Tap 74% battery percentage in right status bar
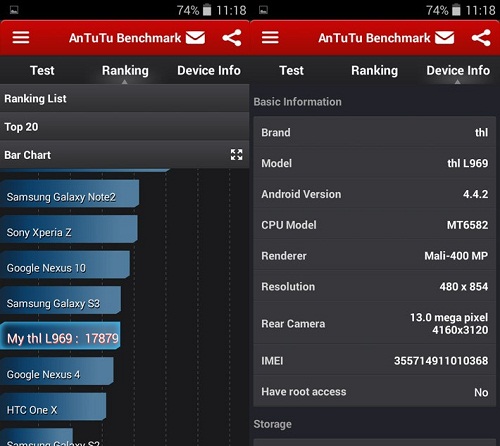 [x=437, y=10]
